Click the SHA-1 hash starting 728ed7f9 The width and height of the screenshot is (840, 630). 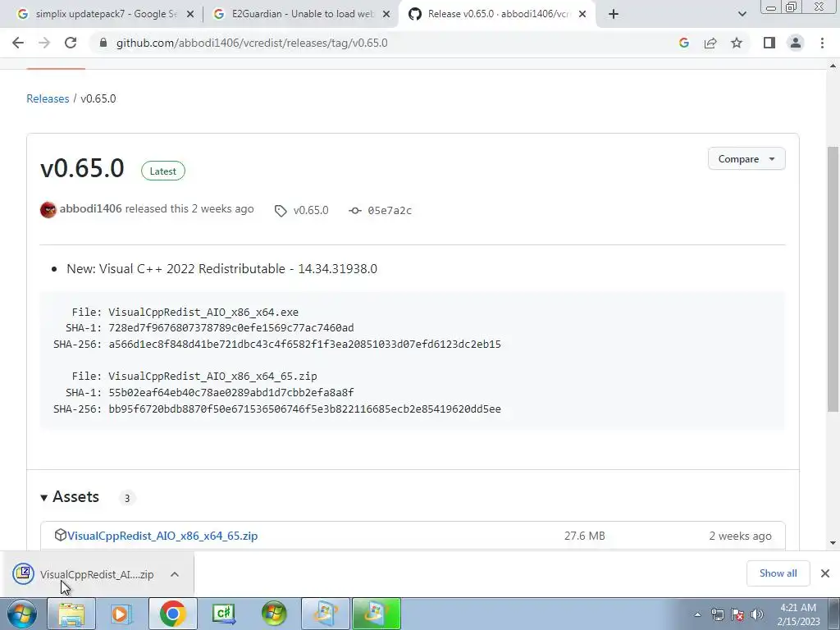coord(231,328)
